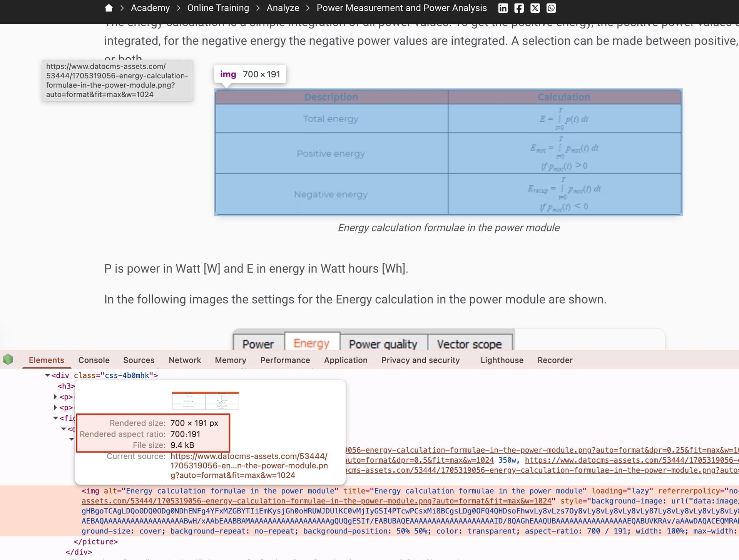This screenshot has height=560, width=739.
Task: Open the img src link in the highlighted row
Action: pyautogui.click(x=316, y=501)
